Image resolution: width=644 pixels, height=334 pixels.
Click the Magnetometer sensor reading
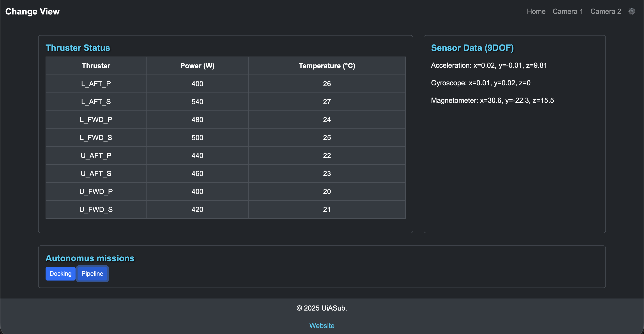pyautogui.click(x=492, y=100)
